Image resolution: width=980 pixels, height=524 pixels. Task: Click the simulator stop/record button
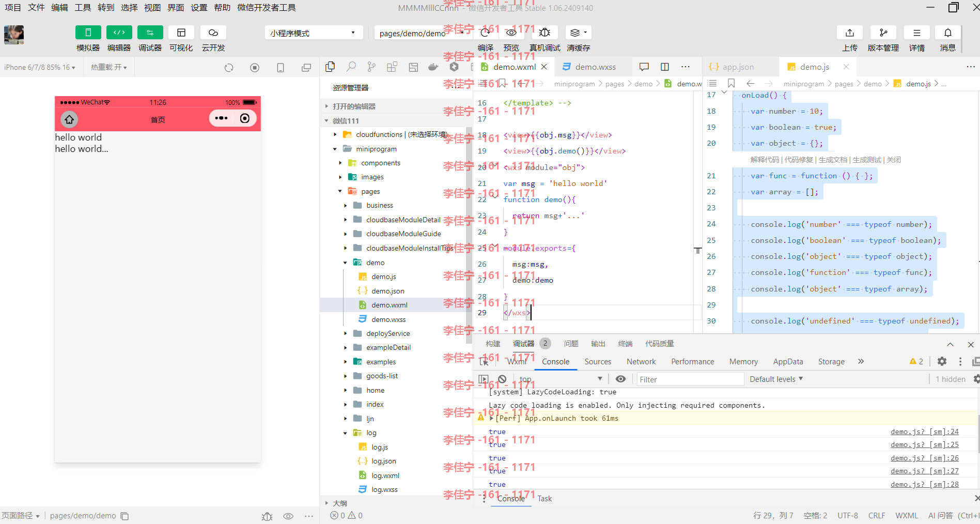[255, 68]
